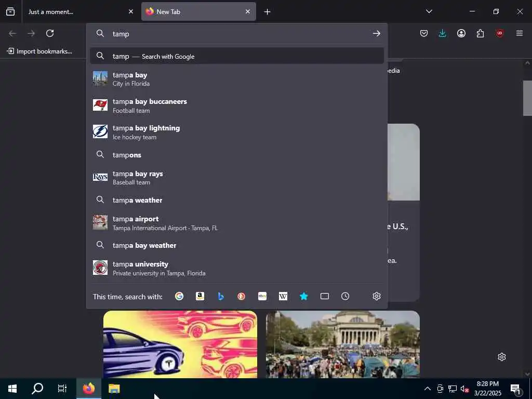The width and height of the screenshot is (532, 399).
Task: Click the address bar containing "tamp"
Action: tap(237, 34)
